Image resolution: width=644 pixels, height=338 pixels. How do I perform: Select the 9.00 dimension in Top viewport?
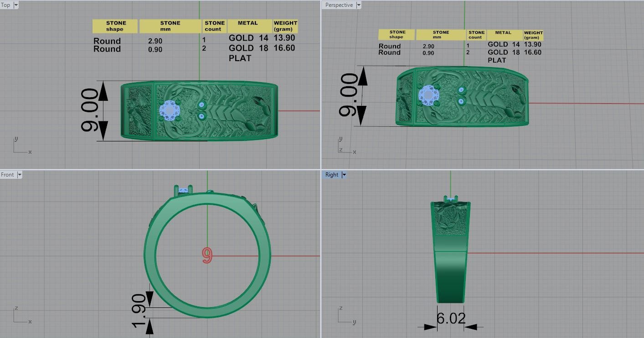(x=90, y=110)
